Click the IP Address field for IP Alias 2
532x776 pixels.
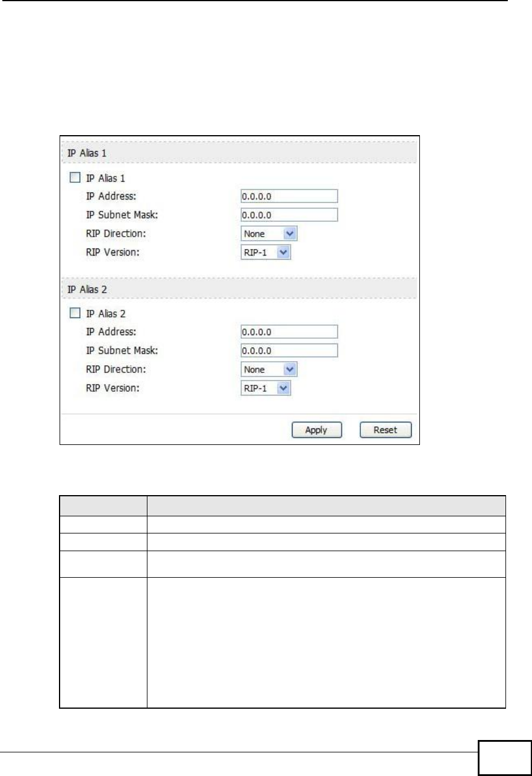289,332
